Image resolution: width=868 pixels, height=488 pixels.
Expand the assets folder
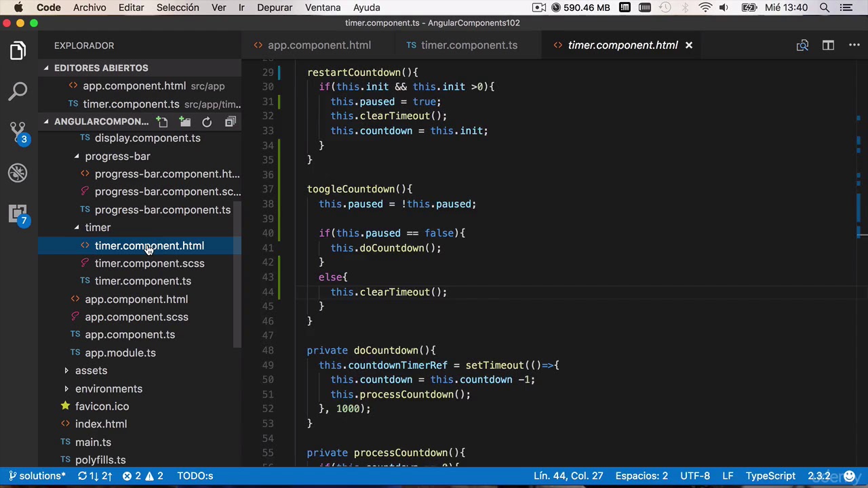click(x=91, y=371)
